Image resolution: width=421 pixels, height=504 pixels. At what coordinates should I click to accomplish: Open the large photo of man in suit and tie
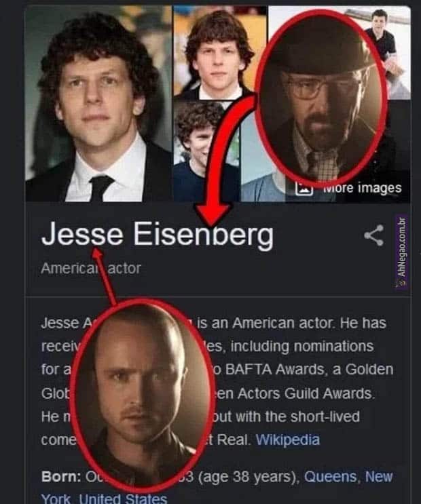click(98, 104)
